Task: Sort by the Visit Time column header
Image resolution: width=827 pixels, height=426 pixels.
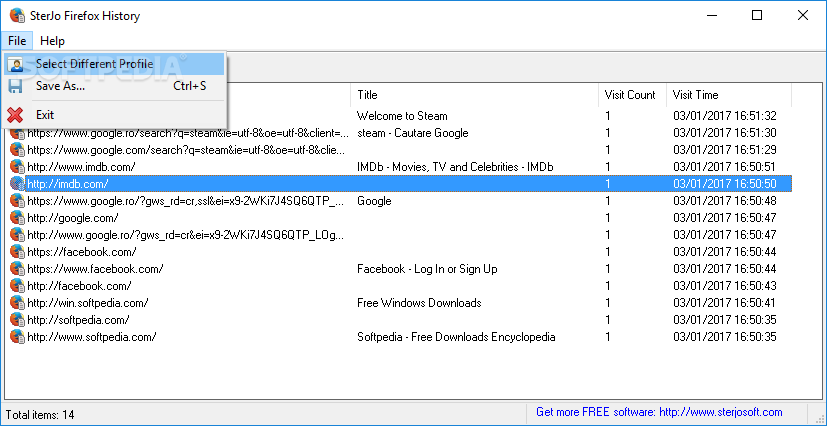Action: click(x=728, y=95)
